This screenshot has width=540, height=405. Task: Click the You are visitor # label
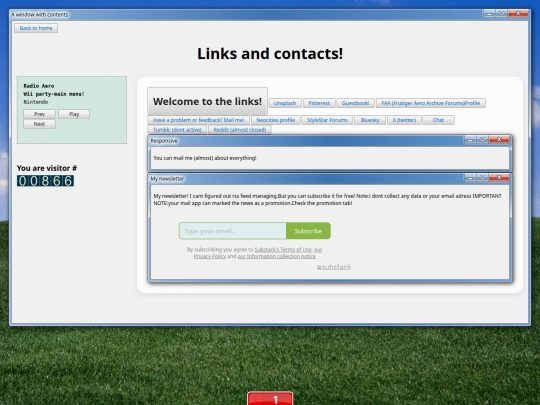point(47,168)
